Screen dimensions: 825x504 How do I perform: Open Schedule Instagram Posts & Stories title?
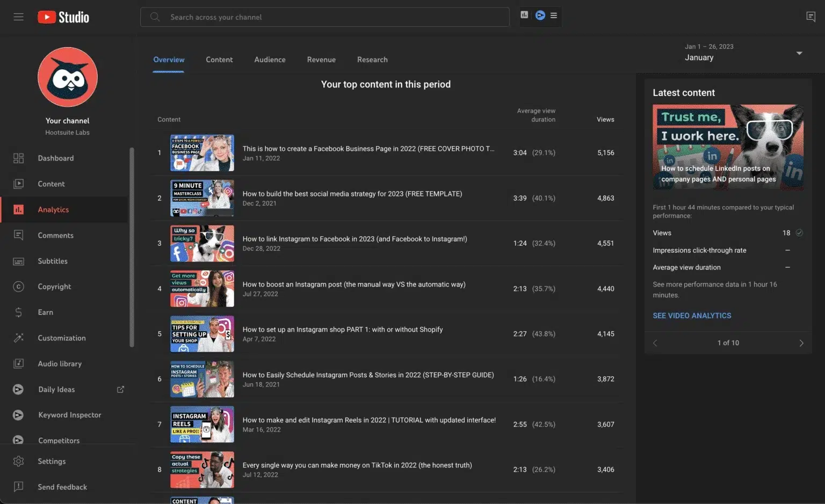[368, 375]
